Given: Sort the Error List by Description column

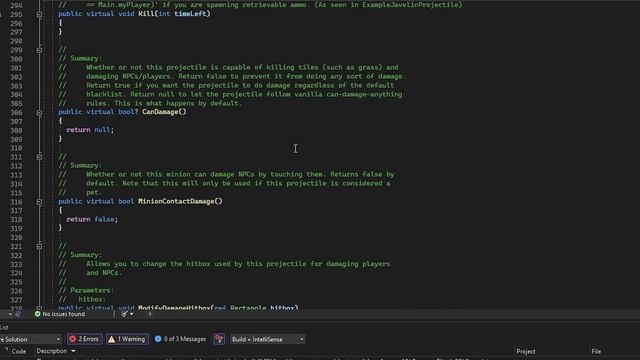Looking at the screenshot, I should click(x=51, y=351).
